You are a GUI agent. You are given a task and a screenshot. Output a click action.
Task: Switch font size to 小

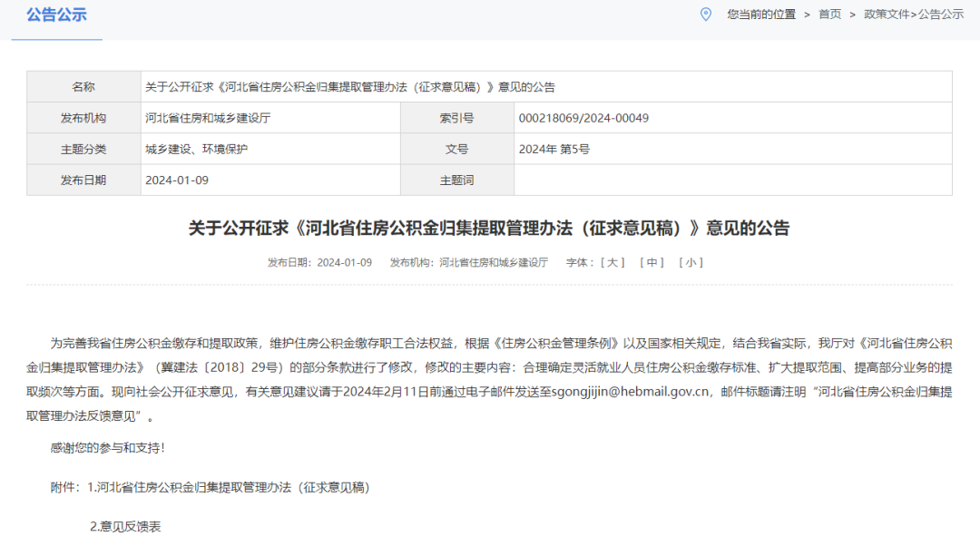pos(691,264)
